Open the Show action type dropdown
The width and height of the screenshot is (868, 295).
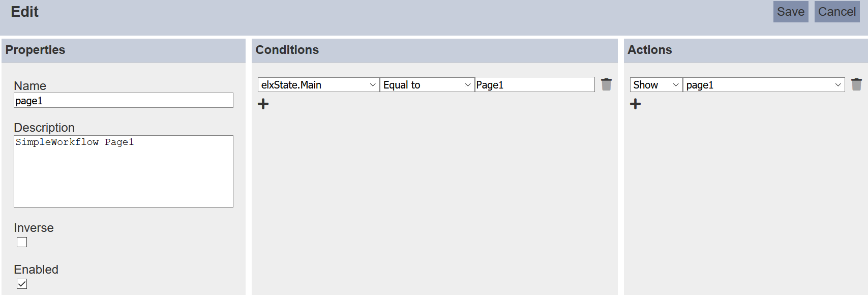point(656,85)
